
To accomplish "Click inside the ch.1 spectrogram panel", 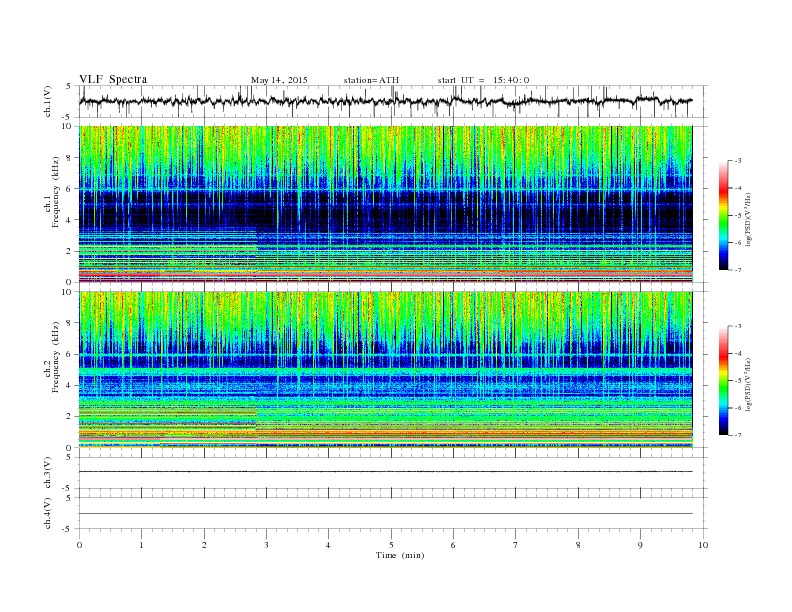I will [x=385, y=204].
